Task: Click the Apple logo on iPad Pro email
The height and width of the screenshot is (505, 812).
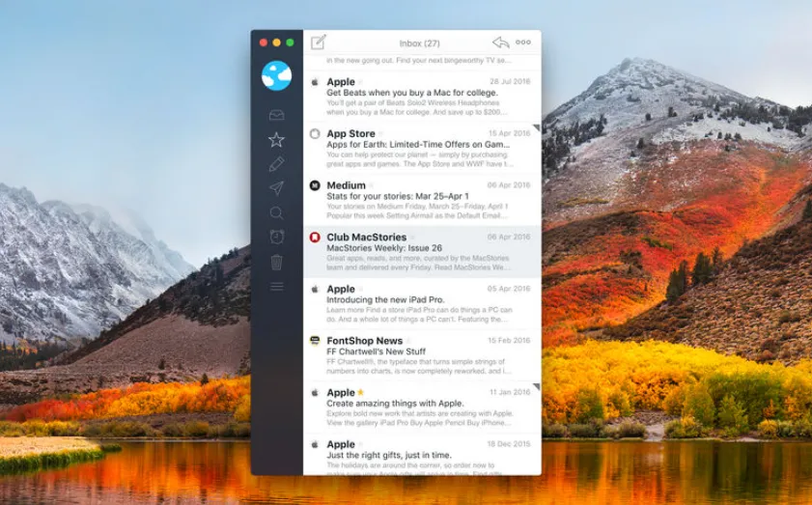Action: (x=315, y=289)
